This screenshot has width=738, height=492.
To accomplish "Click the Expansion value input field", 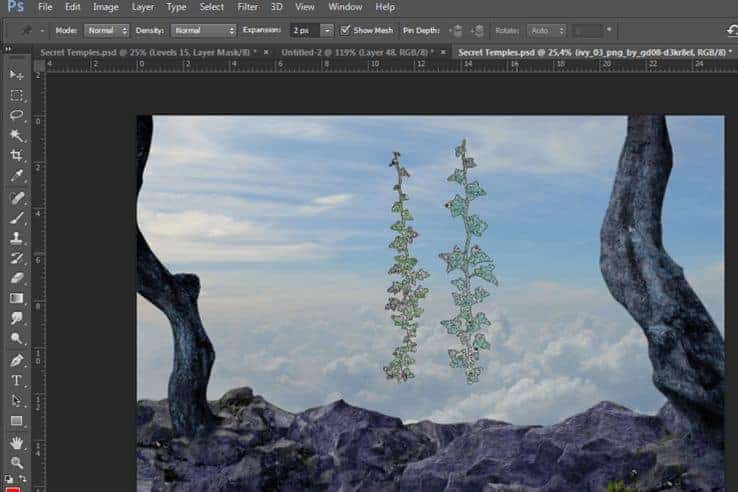I will (305, 31).
